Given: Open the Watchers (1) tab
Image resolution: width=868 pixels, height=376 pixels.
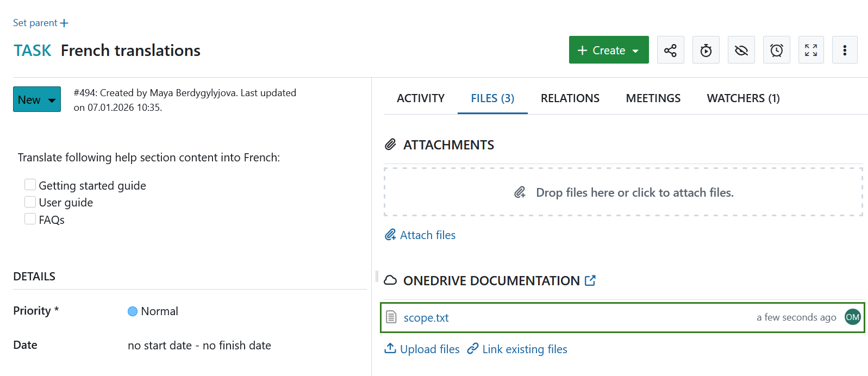Looking at the screenshot, I should [743, 98].
